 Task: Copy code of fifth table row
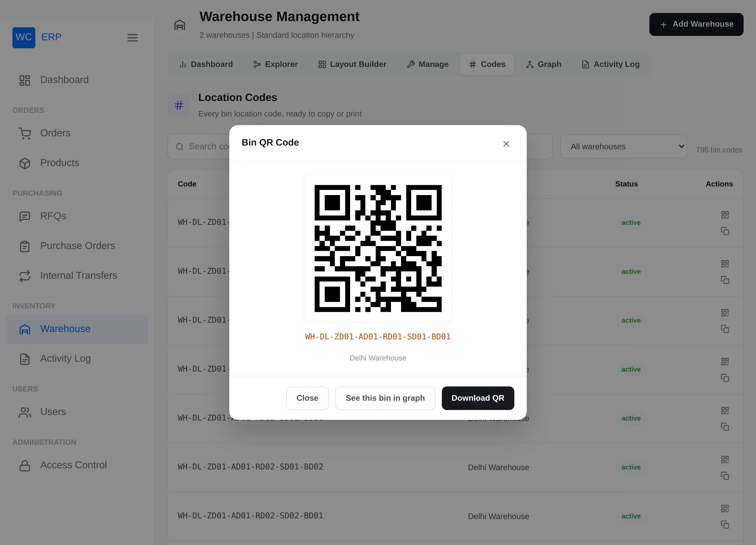pos(725,427)
